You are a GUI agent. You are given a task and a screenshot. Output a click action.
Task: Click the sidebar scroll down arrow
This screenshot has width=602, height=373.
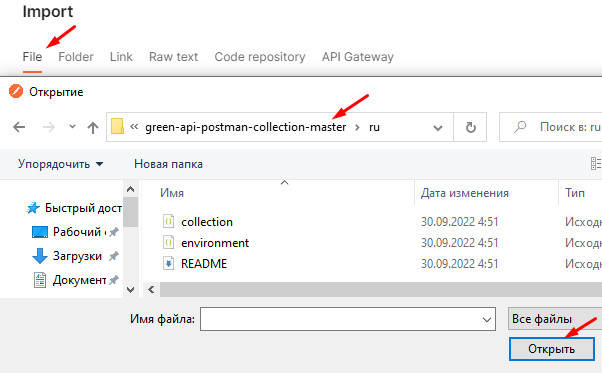point(130,290)
